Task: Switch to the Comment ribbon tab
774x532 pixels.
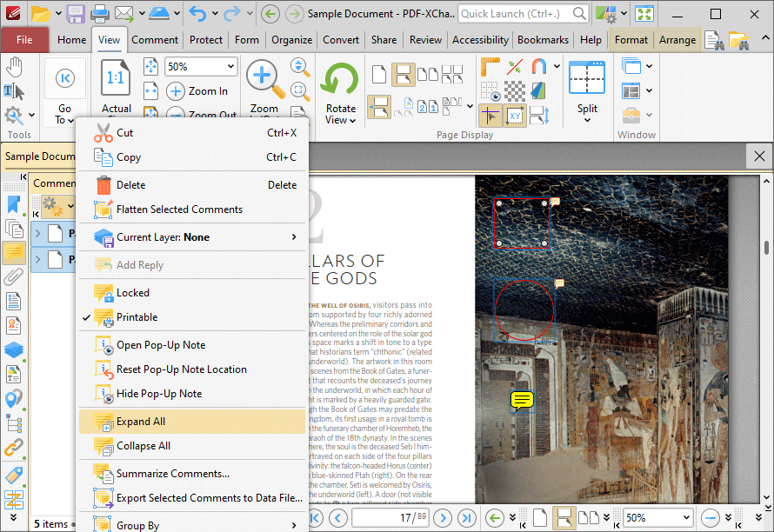Action: pos(155,40)
